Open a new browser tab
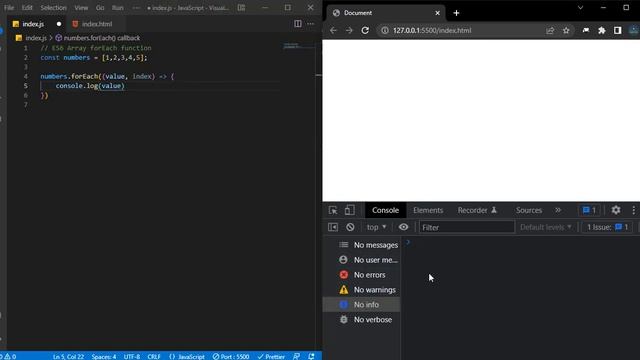The height and width of the screenshot is (360, 640). click(456, 13)
